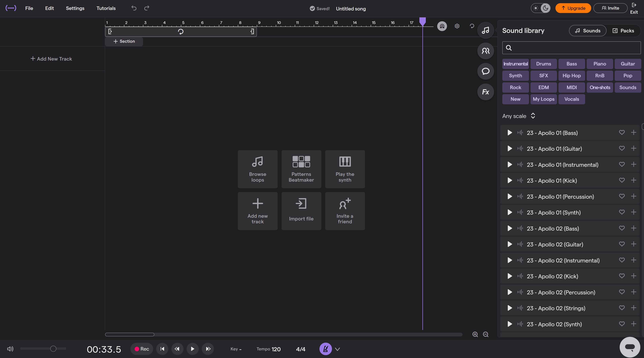Click the undo arrow in the top bar
The image size is (644, 358).
pos(134,8)
